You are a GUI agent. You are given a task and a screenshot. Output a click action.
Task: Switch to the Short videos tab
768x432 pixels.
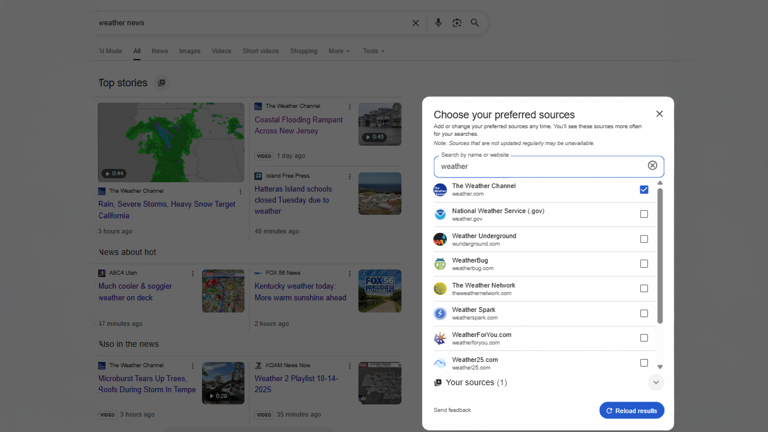tap(261, 51)
